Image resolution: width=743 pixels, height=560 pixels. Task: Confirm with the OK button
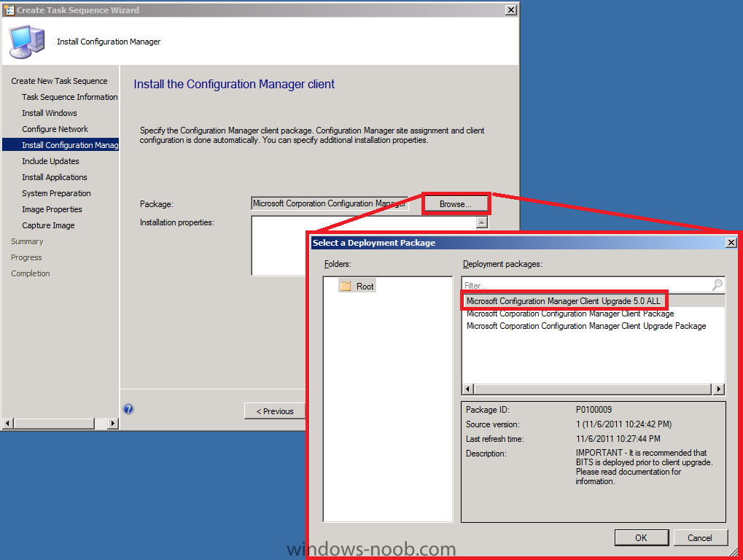pyautogui.click(x=641, y=537)
